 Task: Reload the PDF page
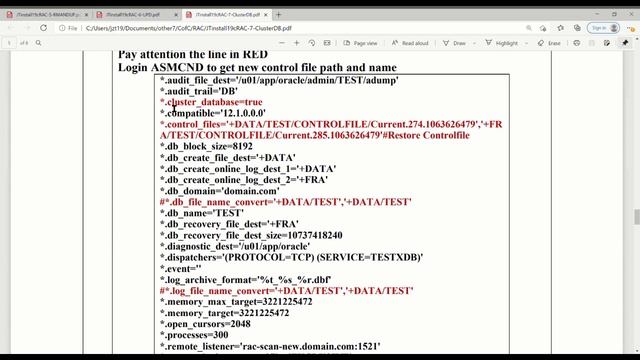43,28
